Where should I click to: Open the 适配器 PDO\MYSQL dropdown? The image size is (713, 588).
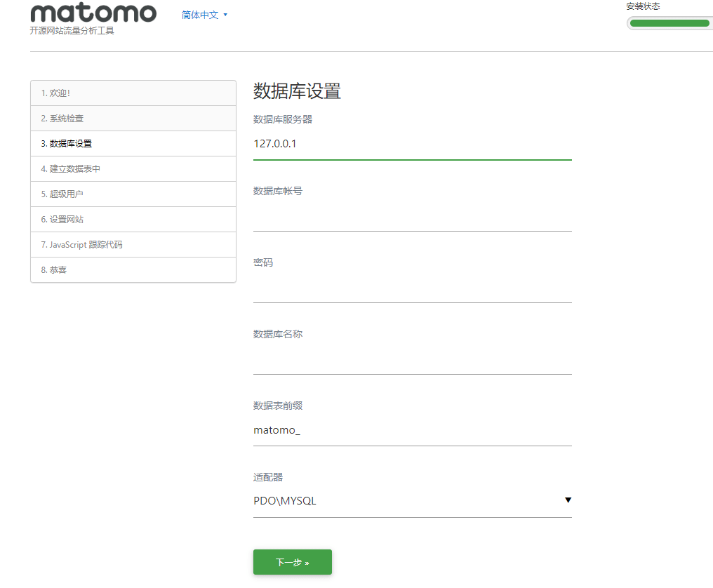click(x=413, y=501)
